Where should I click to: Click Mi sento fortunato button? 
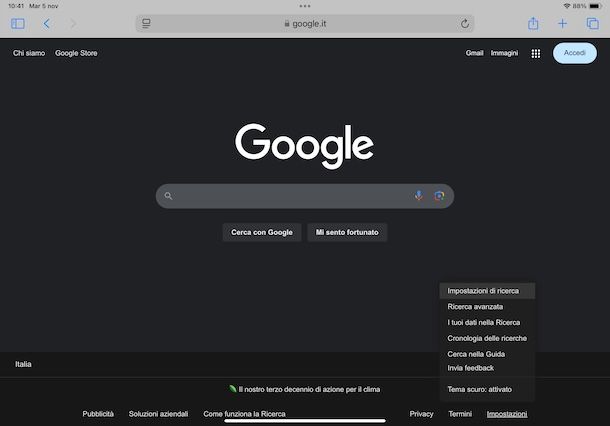click(347, 232)
